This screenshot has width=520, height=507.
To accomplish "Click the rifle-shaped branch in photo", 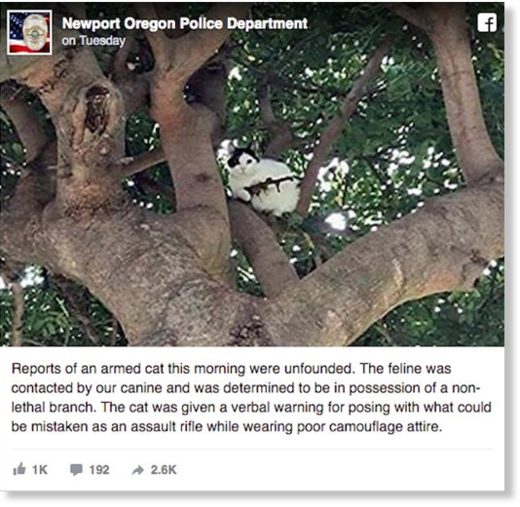I will click(269, 185).
